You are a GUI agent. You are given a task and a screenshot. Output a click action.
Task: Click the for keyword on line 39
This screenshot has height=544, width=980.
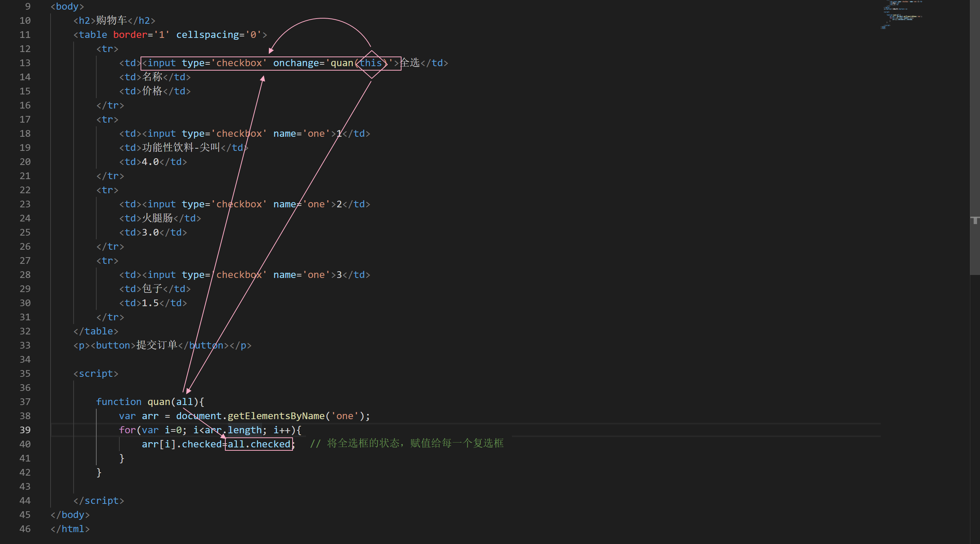127,430
